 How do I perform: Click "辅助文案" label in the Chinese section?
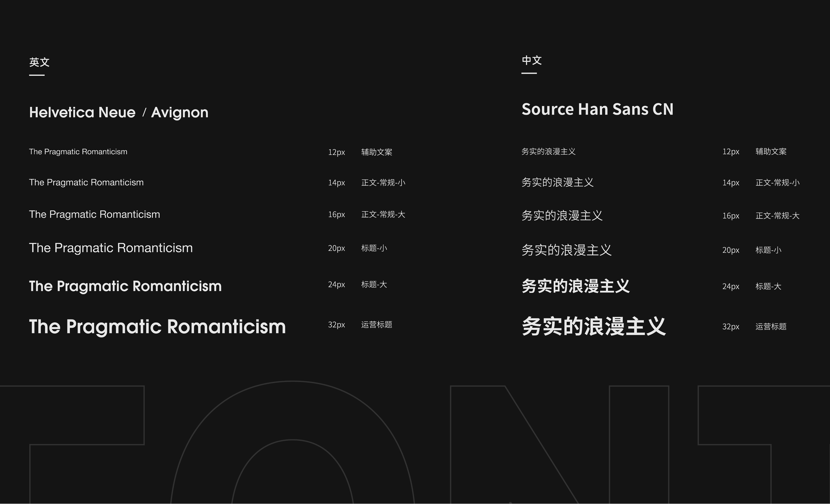771,151
